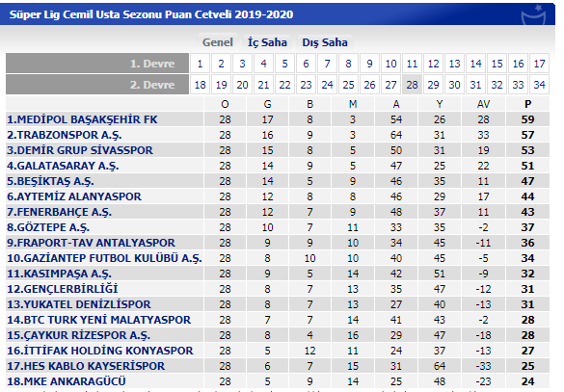564x392 pixels.
Task: Open Fenerbahçe A.Ş. team link
Action: click(60, 212)
